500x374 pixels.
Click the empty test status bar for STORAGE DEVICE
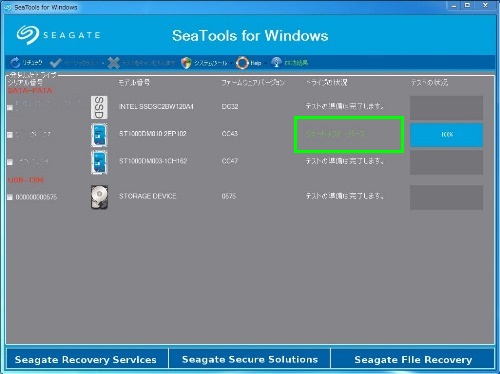point(446,197)
